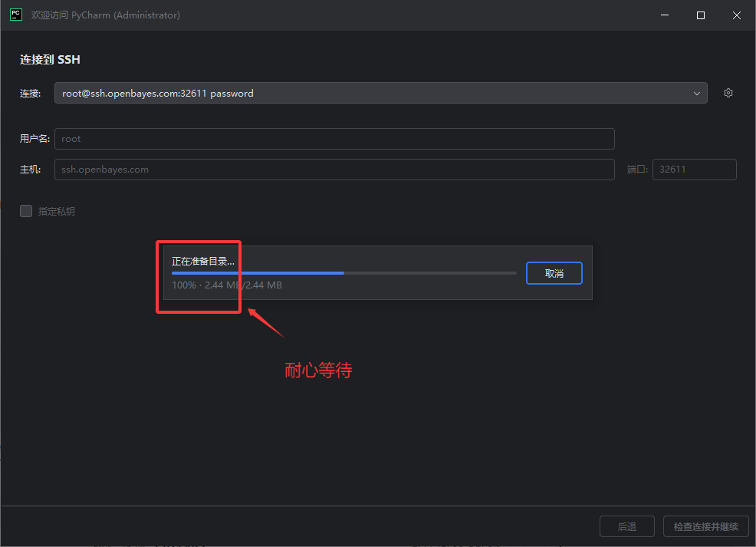Click the PyCharm logo in title bar
Screen dimensions: 756x547
pos(16,15)
